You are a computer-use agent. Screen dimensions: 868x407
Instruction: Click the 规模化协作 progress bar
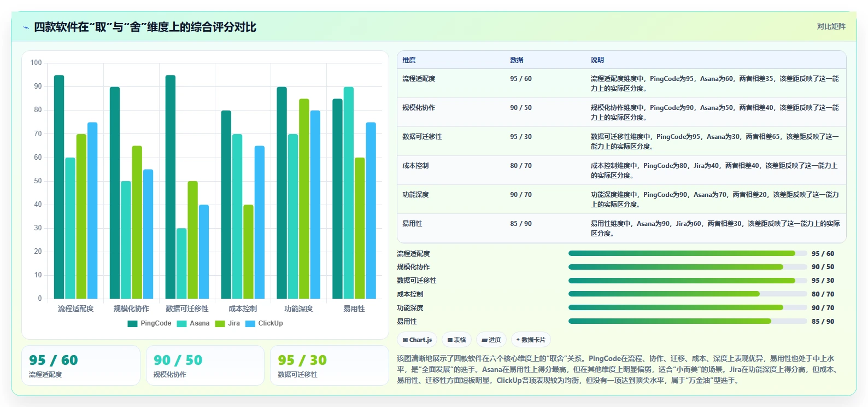pyautogui.click(x=688, y=267)
